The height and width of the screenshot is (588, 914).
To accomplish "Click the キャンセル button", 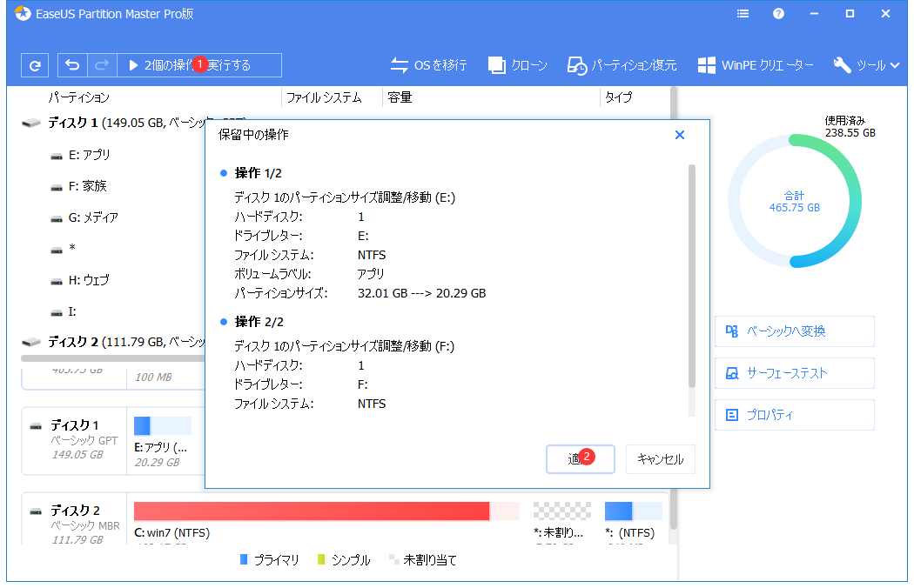I will pyautogui.click(x=660, y=459).
